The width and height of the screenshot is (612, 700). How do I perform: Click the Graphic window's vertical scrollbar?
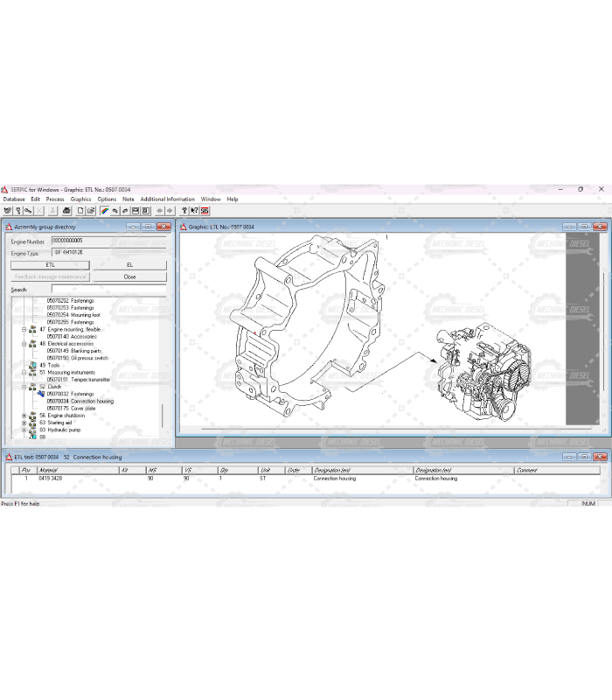(602, 332)
